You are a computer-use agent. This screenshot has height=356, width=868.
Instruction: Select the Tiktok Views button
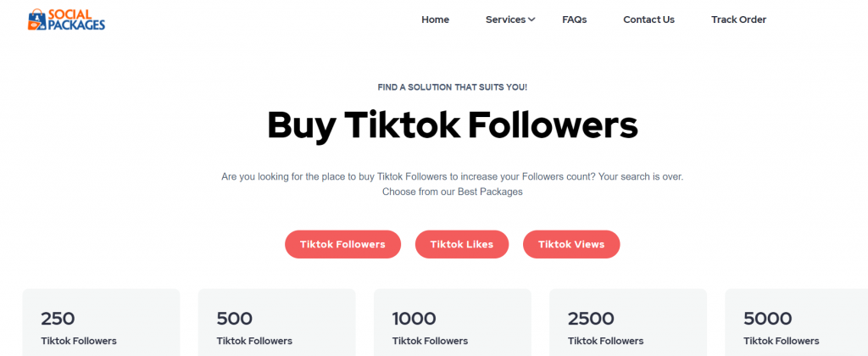571,244
